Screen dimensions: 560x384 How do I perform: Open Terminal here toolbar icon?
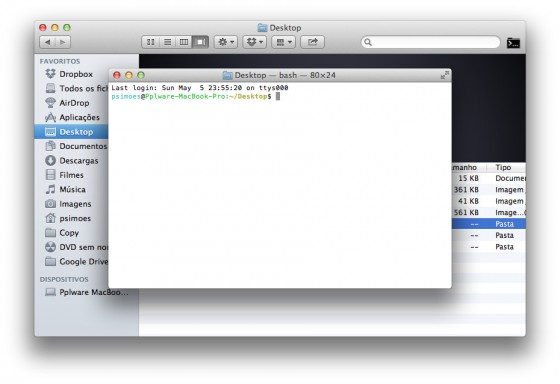[513, 43]
